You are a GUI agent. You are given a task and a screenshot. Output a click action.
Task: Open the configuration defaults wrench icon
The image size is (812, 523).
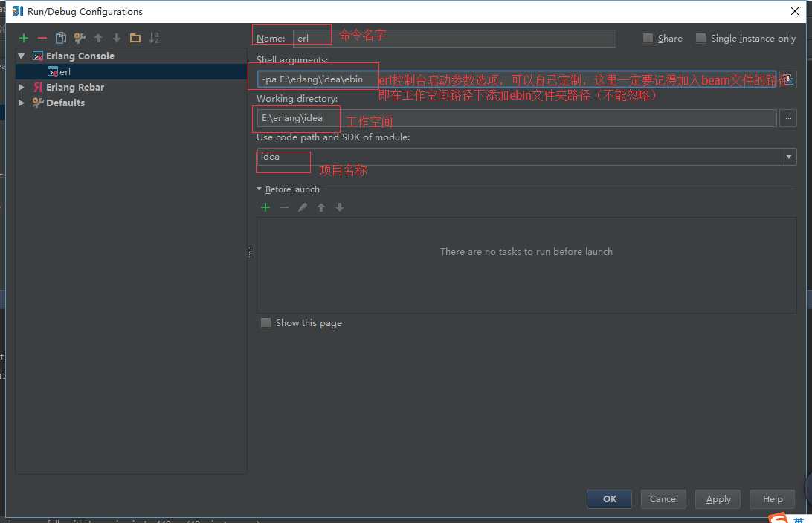coord(80,38)
